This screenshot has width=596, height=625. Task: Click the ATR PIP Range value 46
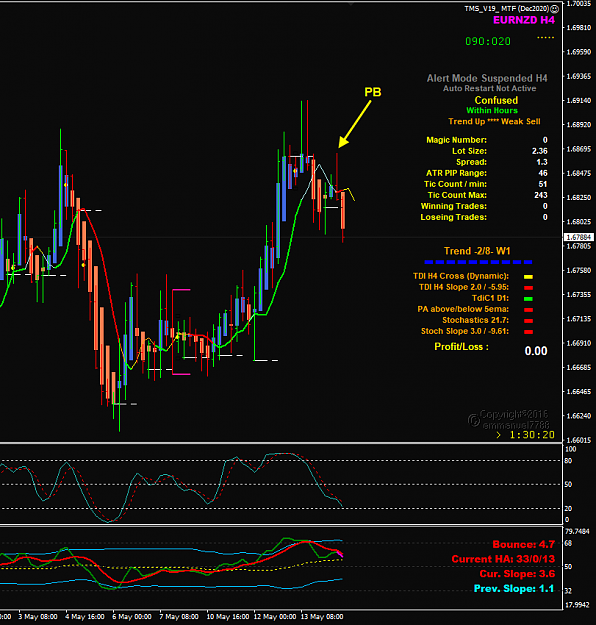[x=543, y=173]
